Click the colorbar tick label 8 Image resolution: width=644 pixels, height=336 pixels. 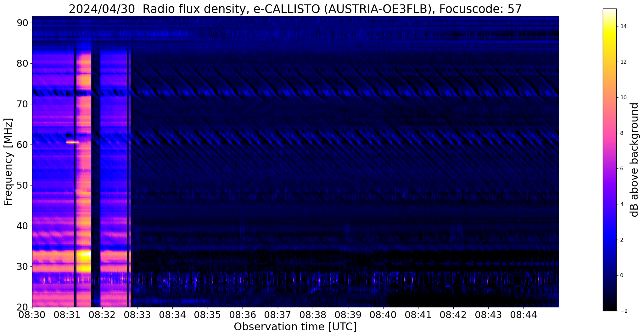(x=621, y=133)
